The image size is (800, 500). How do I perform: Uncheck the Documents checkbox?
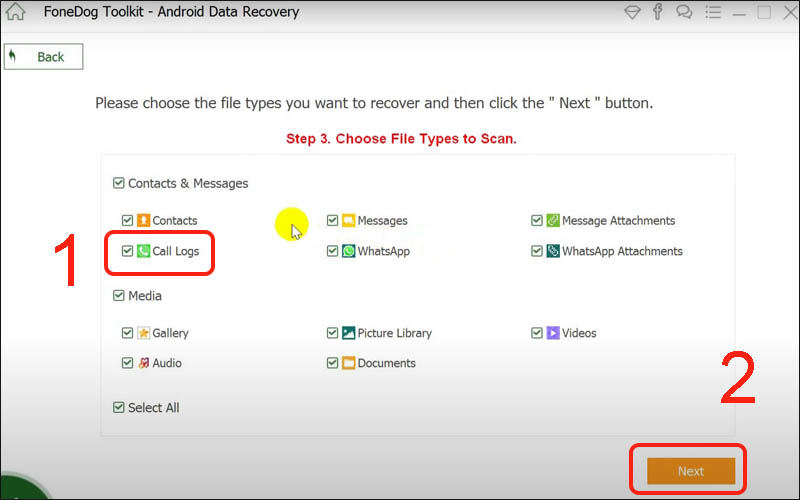(332, 363)
